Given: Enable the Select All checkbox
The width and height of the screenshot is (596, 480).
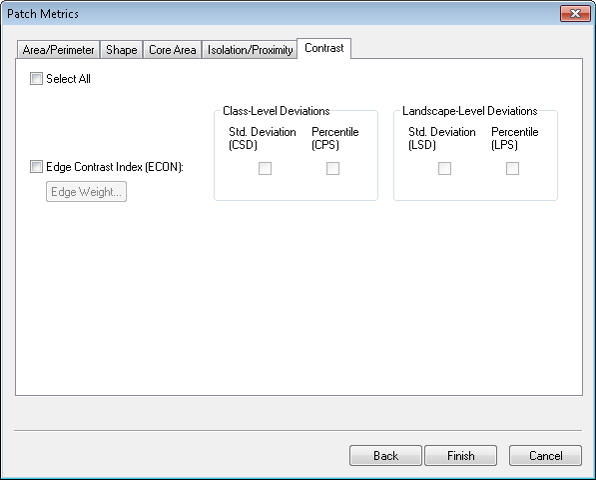Looking at the screenshot, I should tap(36, 79).
